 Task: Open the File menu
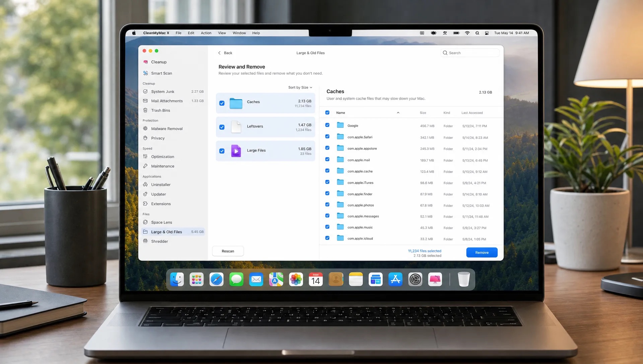(178, 33)
